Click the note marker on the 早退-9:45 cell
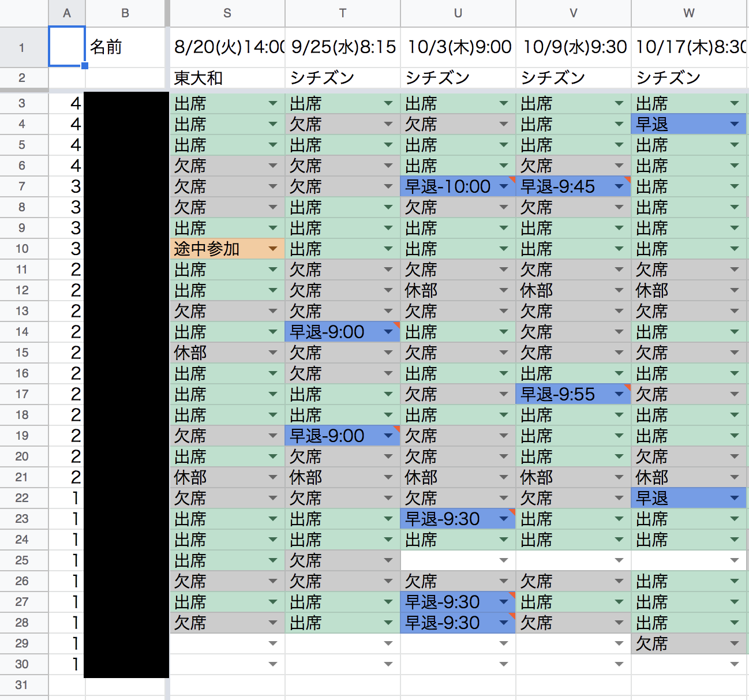Viewport: 749px width, 700px height. tap(626, 179)
